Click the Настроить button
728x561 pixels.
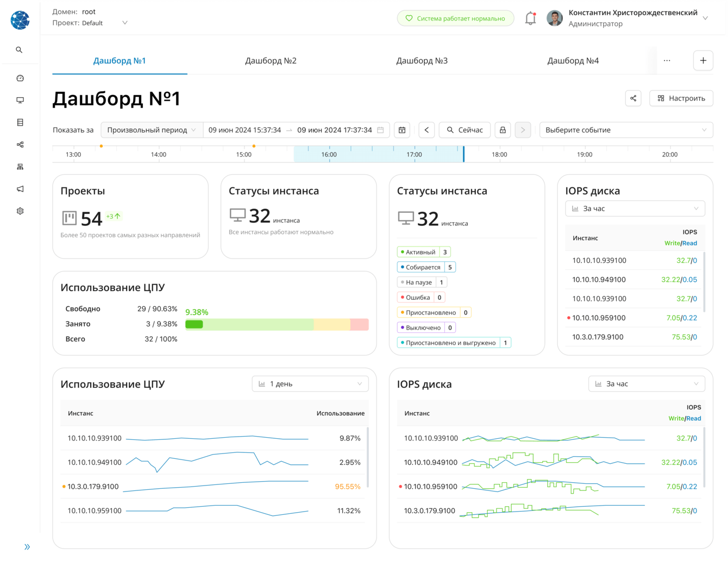point(681,98)
